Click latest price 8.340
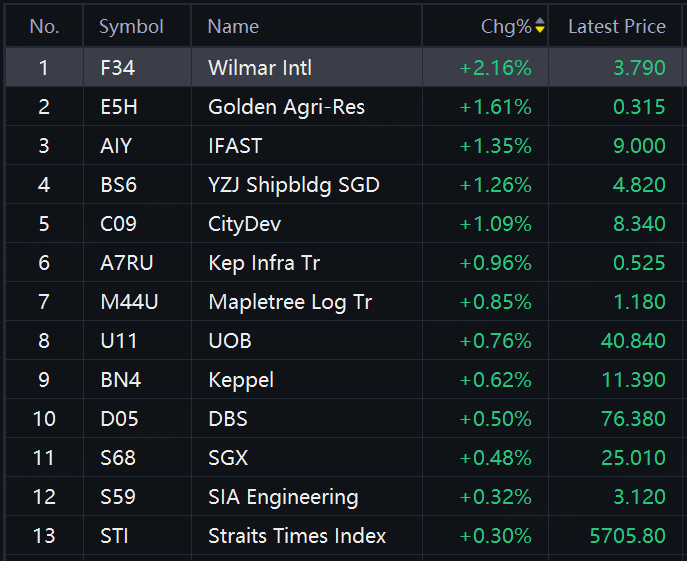The height and width of the screenshot is (561, 687). click(x=639, y=224)
